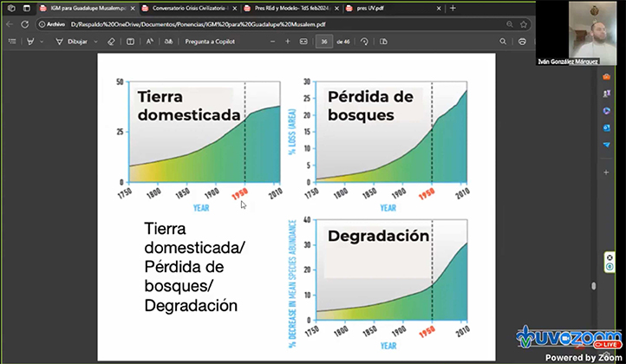Image resolution: width=626 pixels, height=364 pixels.
Task: Close the IGM para Guadalupe Musalem tab
Action: point(133,9)
